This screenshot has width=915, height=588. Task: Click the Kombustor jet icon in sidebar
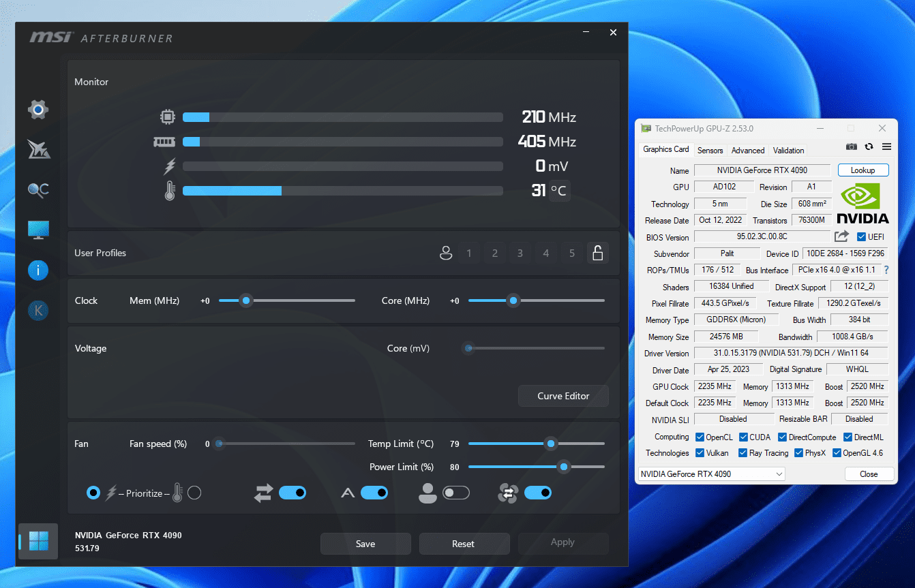coord(38,149)
